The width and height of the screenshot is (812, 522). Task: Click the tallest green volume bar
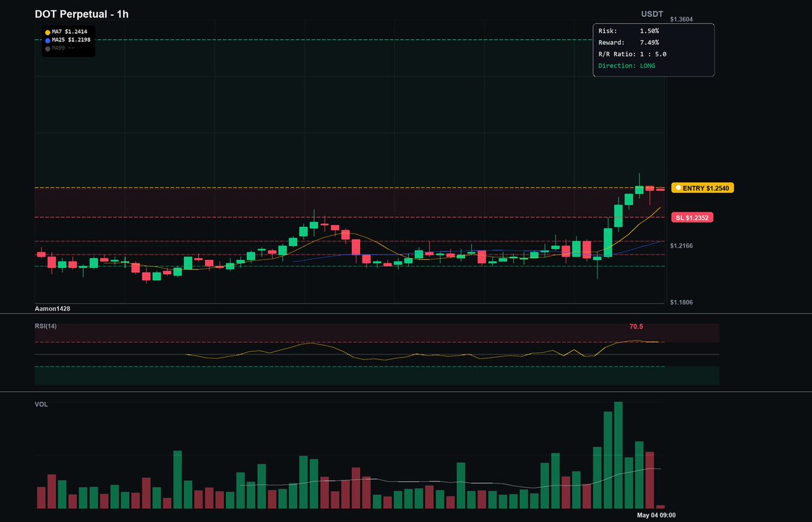(x=618, y=455)
